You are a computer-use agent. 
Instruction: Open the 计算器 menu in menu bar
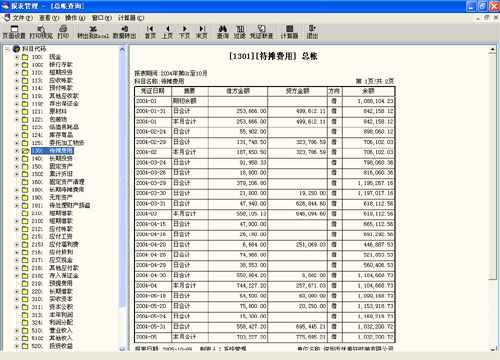[x=131, y=18]
